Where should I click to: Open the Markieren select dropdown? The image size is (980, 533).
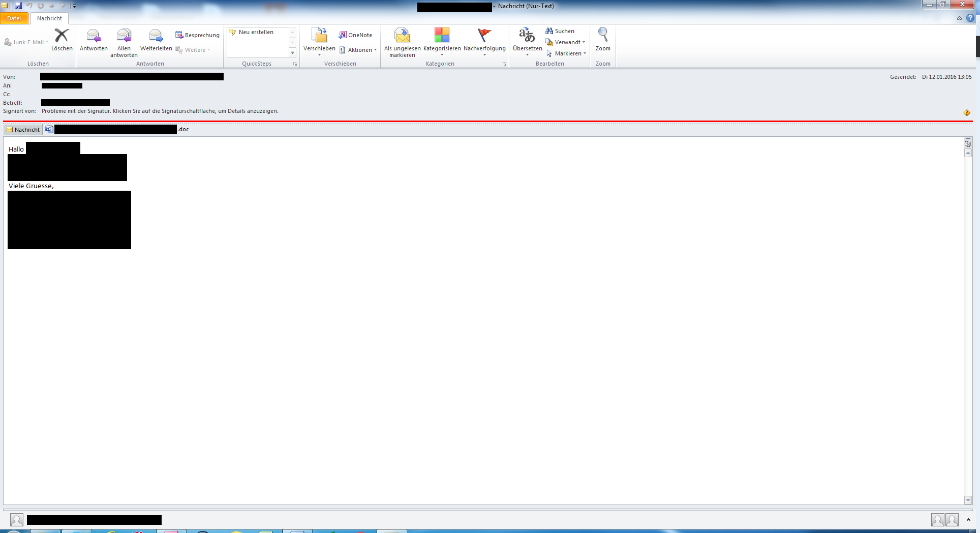coord(566,53)
